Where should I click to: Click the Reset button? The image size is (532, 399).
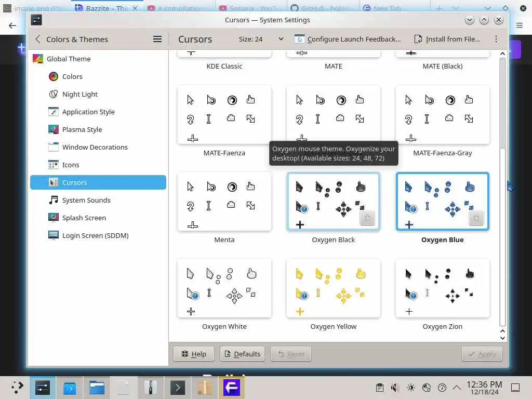coord(291,354)
